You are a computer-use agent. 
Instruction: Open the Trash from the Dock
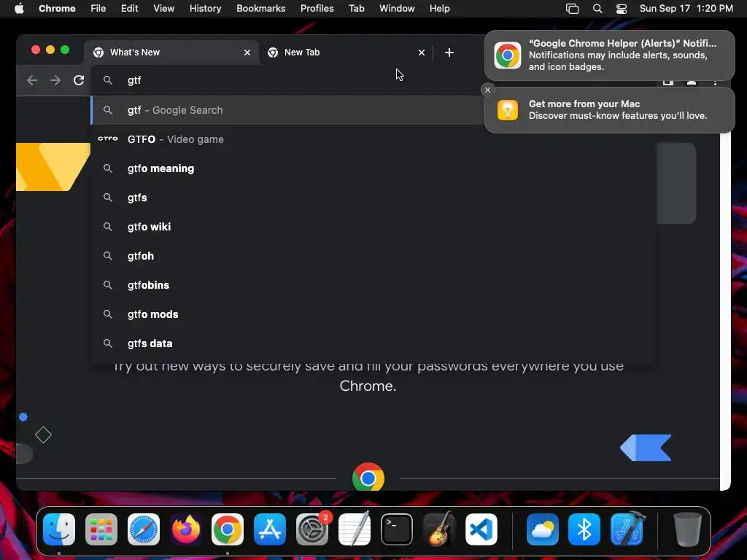[x=687, y=529]
